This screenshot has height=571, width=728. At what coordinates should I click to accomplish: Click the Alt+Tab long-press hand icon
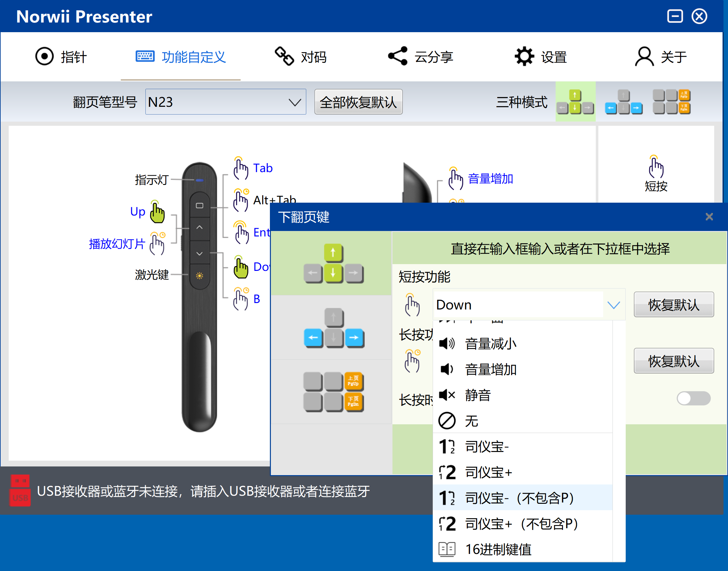[x=241, y=200]
